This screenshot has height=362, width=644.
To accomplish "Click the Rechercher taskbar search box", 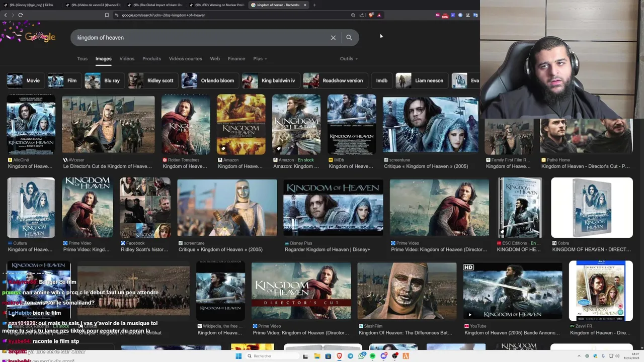I will (272, 356).
